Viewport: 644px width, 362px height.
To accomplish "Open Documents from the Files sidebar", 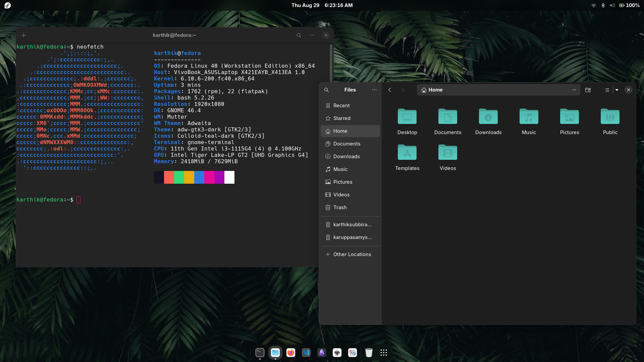I will tap(350, 144).
